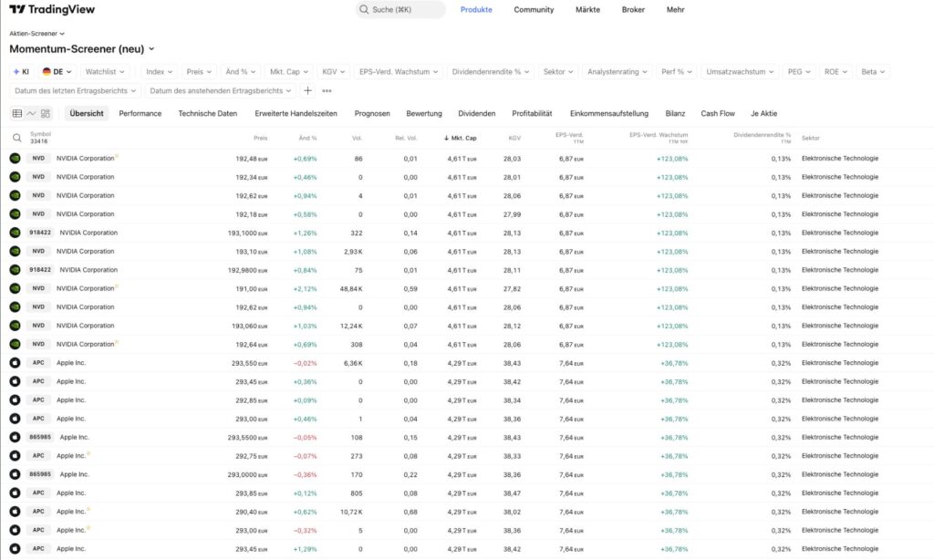Image resolution: width=934 pixels, height=560 pixels.
Task: Switch to the Erweiterte Handelszeiten tab
Action: (x=296, y=113)
